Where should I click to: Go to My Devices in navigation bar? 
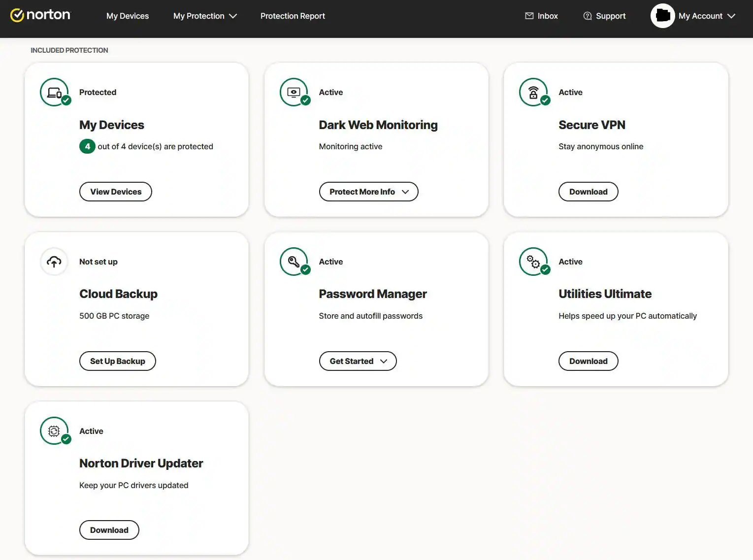[x=128, y=16]
